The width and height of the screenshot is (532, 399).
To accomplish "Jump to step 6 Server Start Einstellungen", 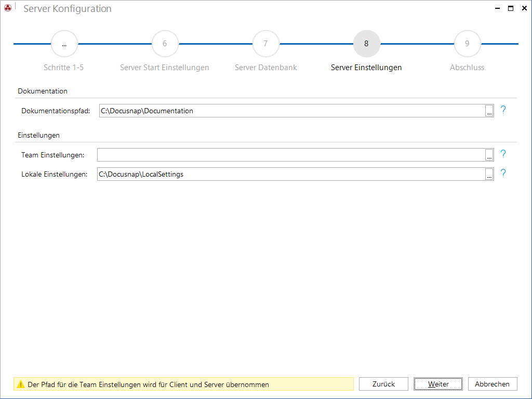I will pos(165,44).
